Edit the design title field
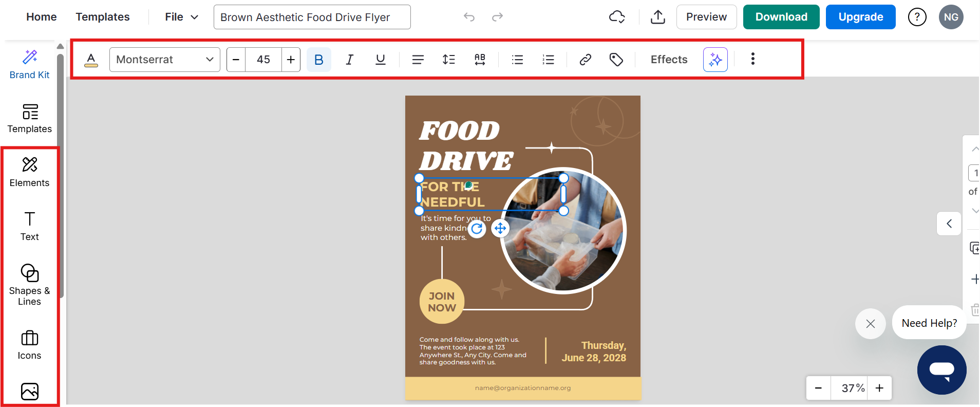Screen dimensions: 980x407 (312, 17)
